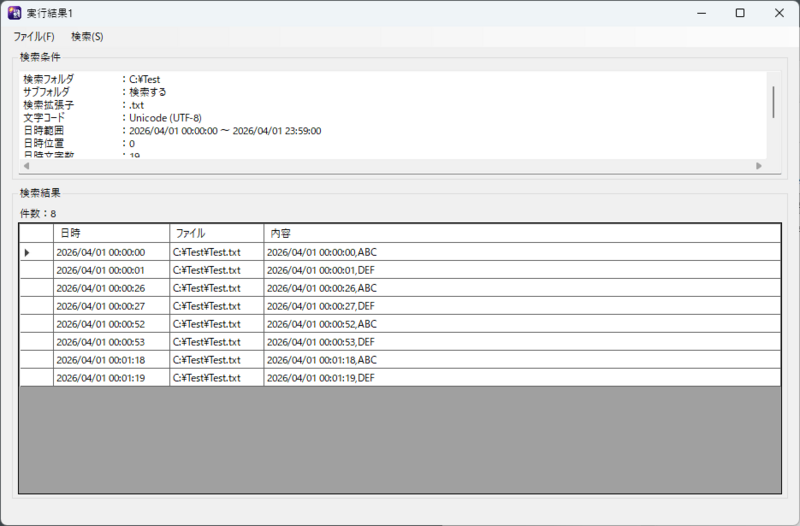
Task: Click the 件数:8 count label
Action: [38, 213]
